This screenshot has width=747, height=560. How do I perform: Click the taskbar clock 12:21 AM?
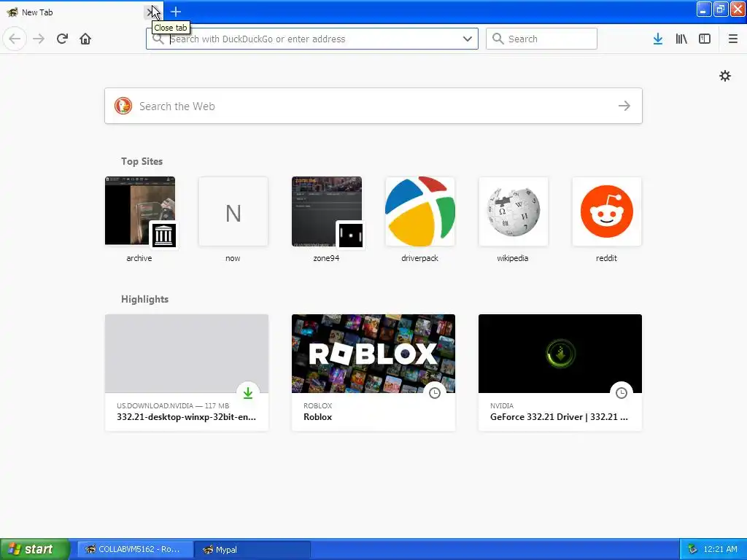click(720, 549)
